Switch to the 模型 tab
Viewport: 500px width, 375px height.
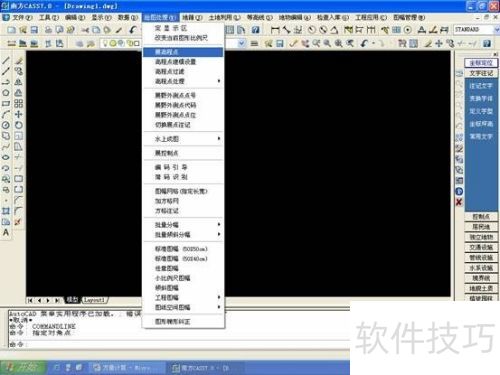[72, 300]
